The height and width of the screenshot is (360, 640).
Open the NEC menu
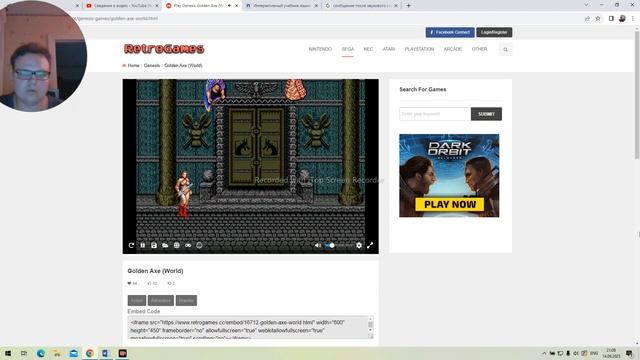[368, 49]
